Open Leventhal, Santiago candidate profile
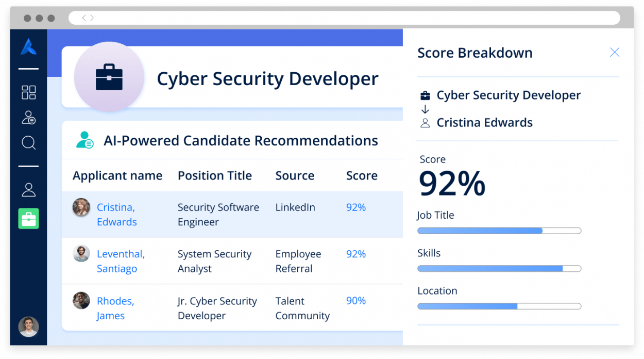Image resolution: width=644 pixels, height=359 pixels. [x=121, y=261]
